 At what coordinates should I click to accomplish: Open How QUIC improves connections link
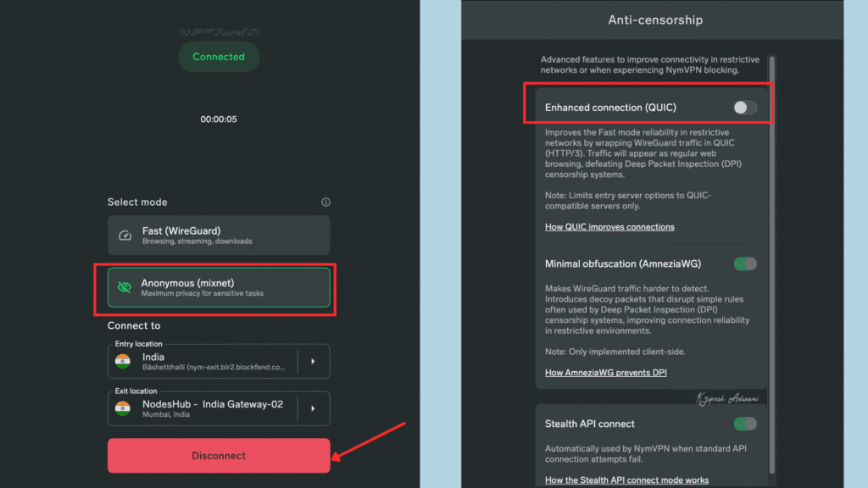pyautogui.click(x=609, y=227)
